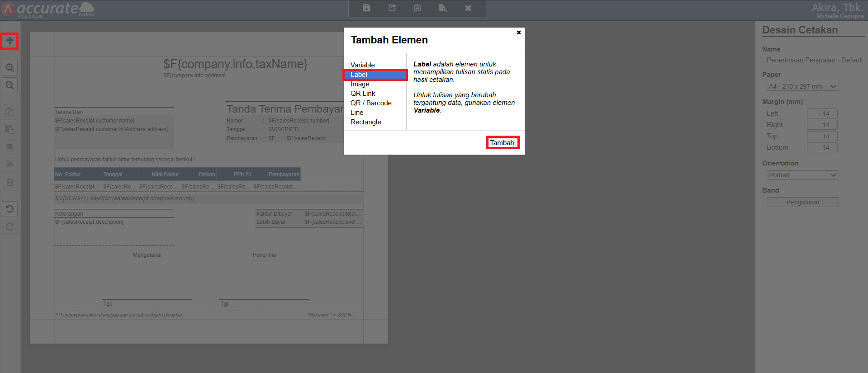868x373 pixels.
Task: Pick QR / Barcode element type
Action: pyautogui.click(x=371, y=103)
